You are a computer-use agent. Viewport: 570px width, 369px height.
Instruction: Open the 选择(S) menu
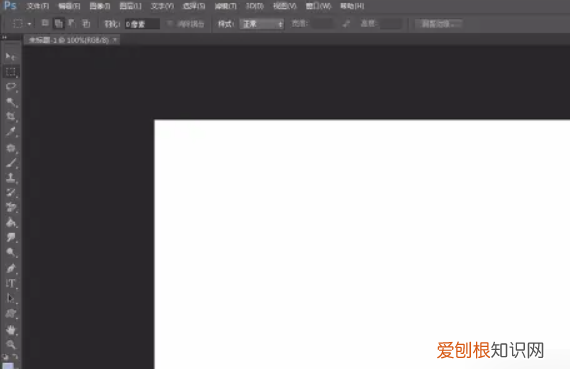click(194, 6)
